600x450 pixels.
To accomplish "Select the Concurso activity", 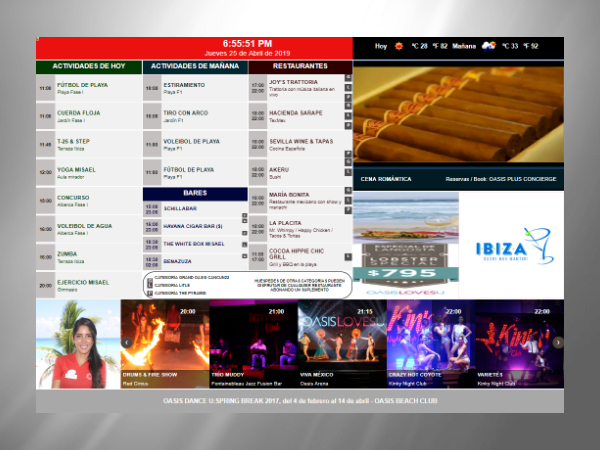I will 89,201.
